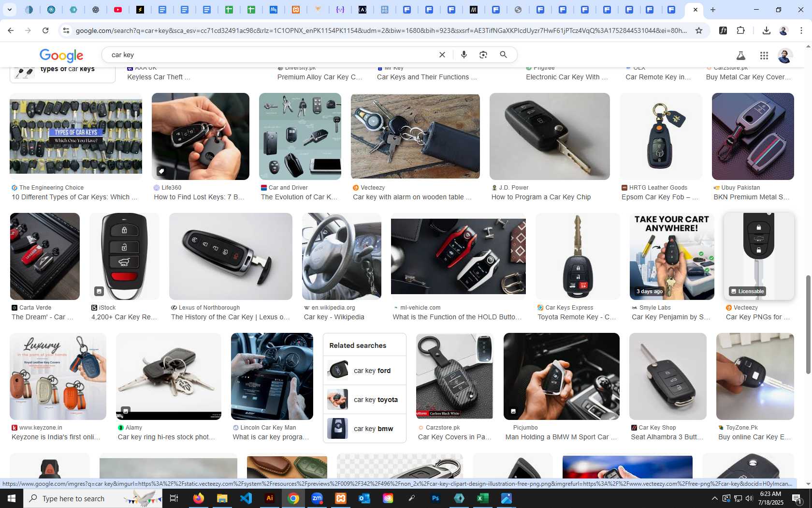Click link Car key - Wikipedia
The width and height of the screenshot is (812, 508).
click(x=334, y=317)
